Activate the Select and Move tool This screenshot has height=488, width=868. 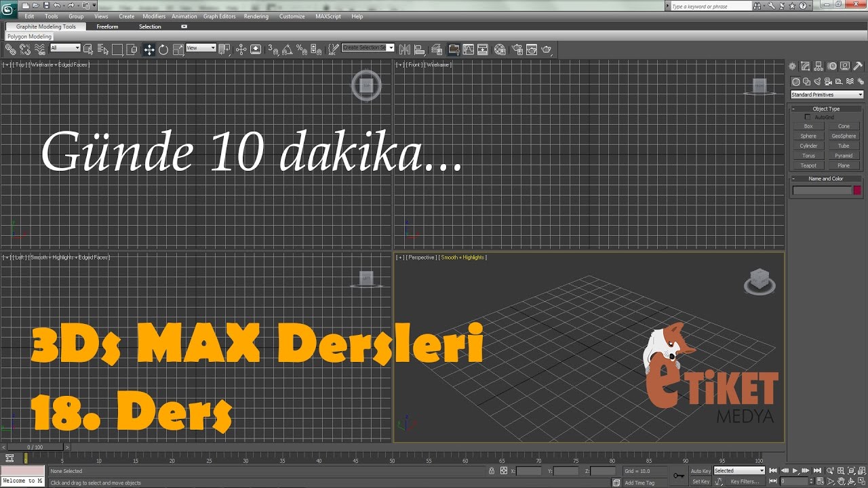pyautogui.click(x=149, y=49)
